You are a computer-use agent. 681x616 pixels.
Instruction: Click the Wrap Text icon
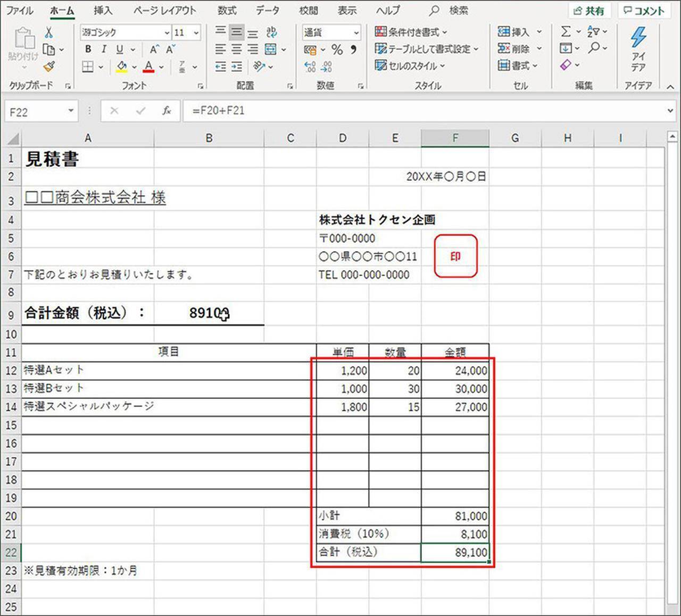[x=271, y=32]
